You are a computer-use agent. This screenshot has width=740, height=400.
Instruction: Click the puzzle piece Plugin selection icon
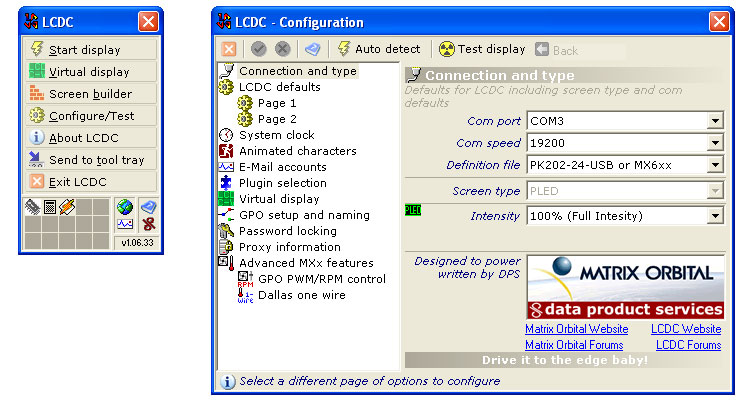(x=227, y=183)
